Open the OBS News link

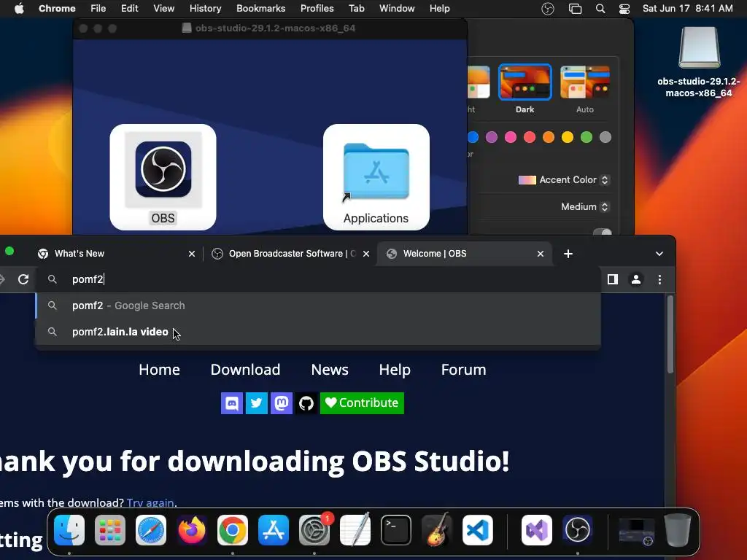click(330, 370)
